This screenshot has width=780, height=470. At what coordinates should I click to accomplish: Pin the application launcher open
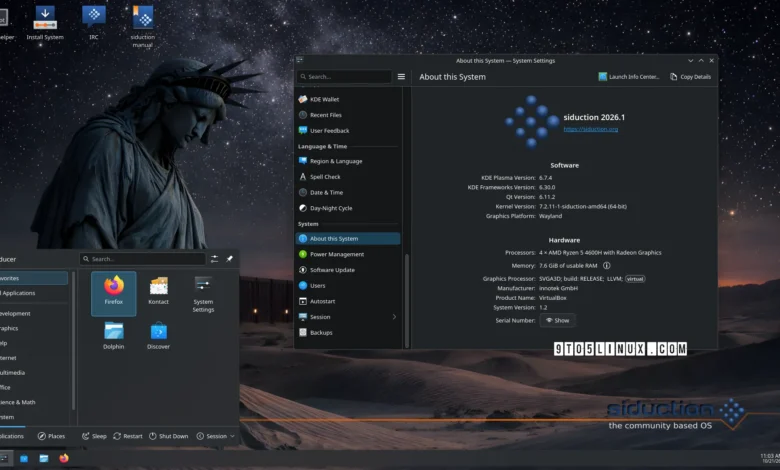(x=229, y=259)
